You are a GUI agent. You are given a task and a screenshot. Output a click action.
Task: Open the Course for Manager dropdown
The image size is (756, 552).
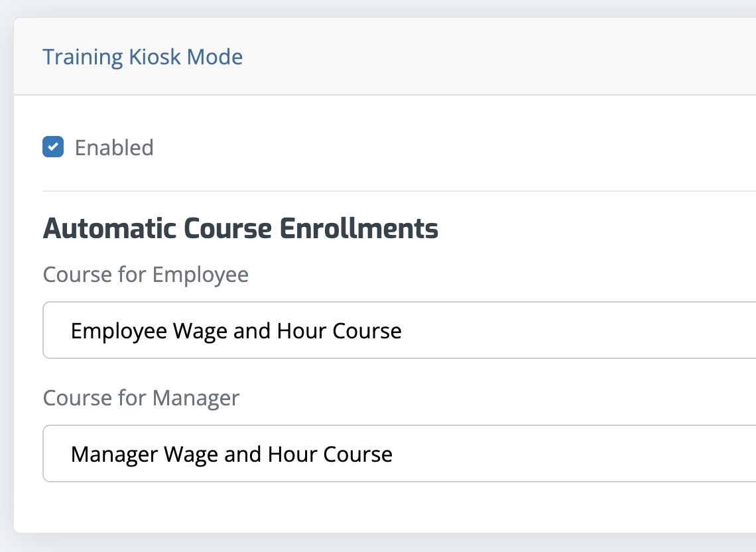(x=399, y=454)
